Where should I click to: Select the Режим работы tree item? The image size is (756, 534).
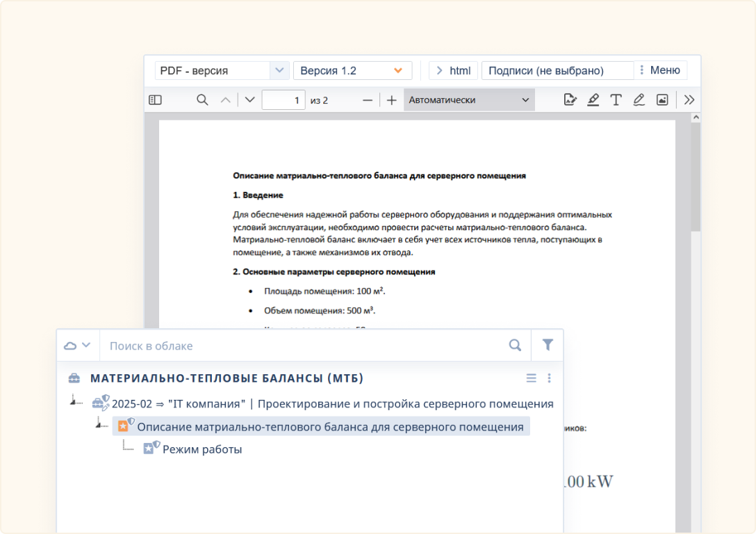[x=202, y=449]
